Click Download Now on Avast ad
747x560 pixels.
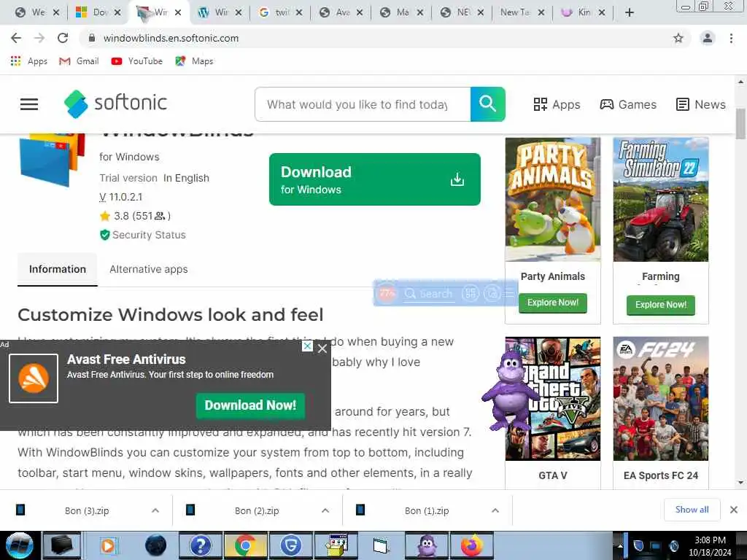[x=251, y=405]
